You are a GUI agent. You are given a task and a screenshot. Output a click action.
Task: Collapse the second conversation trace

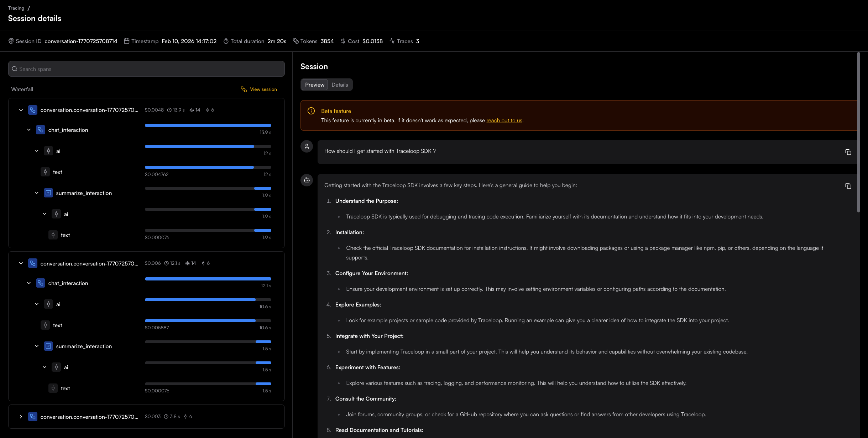21,263
